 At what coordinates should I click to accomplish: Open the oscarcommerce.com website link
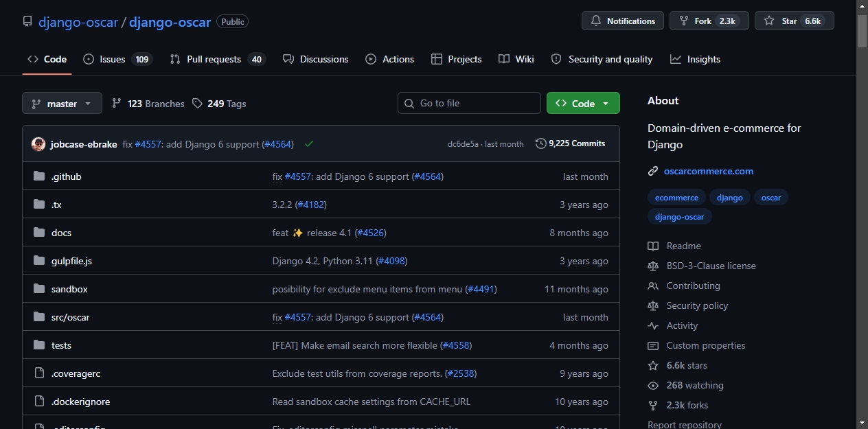(x=709, y=171)
